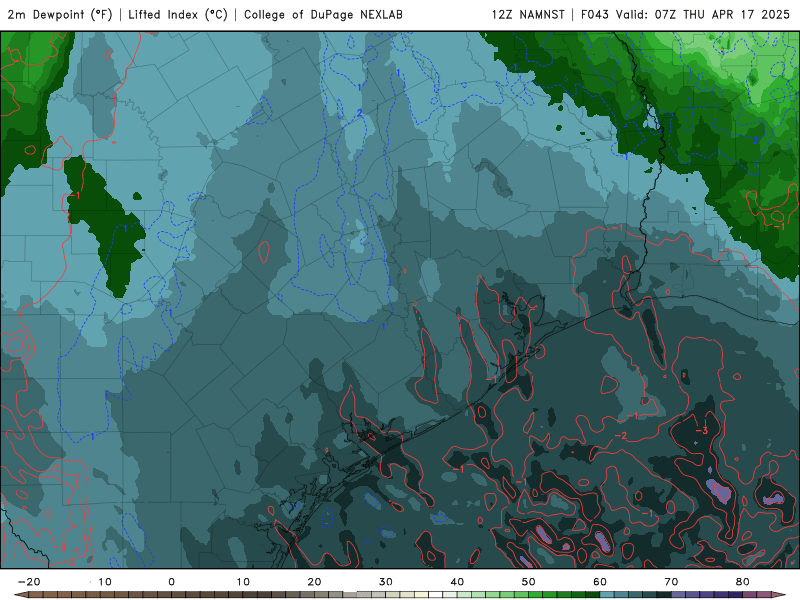Click the magenta right arrow end of colorbar
This screenshot has width=800, height=600.
click(x=779, y=595)
